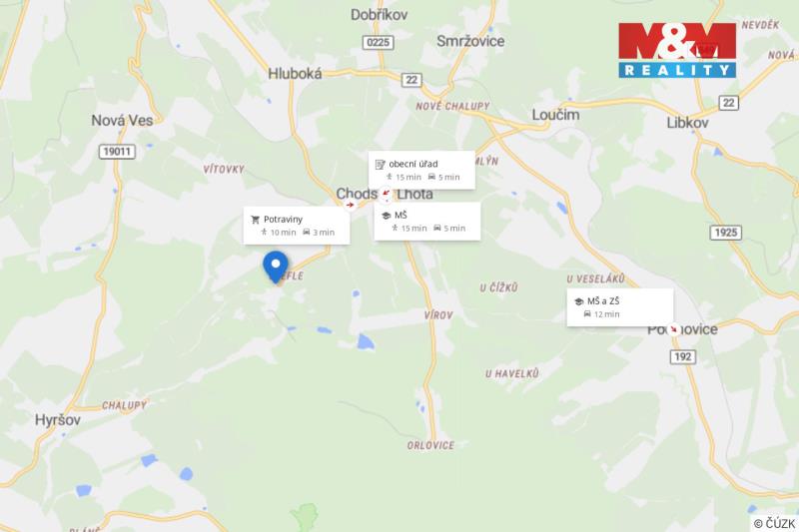Image resolution: width=799 pixels, height=532 pixels.
Task: Click the red arrow marker near Pocinovice
Action: (673, 329)
